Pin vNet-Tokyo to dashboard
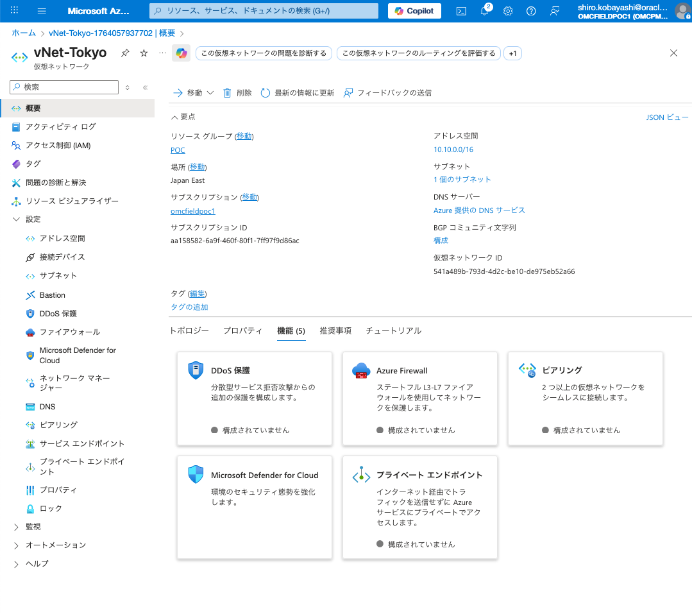The height and width of the screenshot is (616, 692). tap(125, 53)
